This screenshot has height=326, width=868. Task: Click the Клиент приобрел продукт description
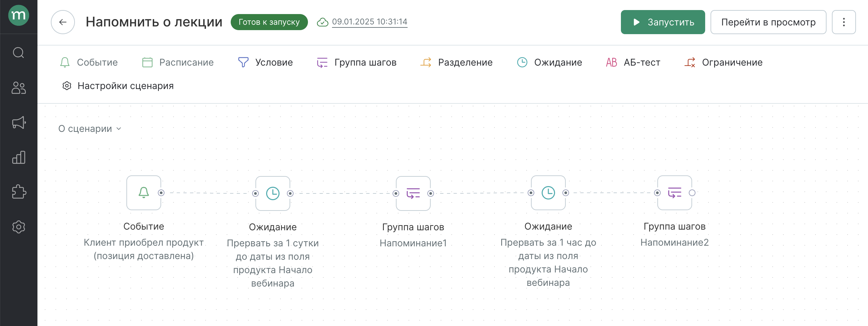[144, 249]
